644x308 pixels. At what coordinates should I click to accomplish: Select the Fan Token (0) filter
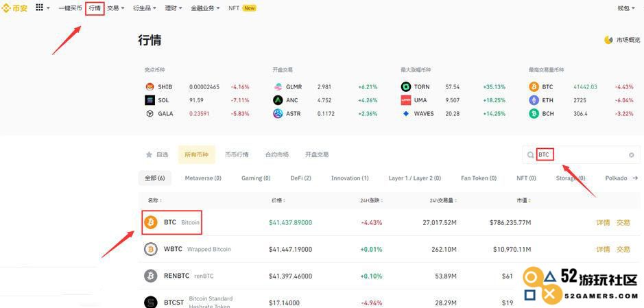[x=479, y=178]
